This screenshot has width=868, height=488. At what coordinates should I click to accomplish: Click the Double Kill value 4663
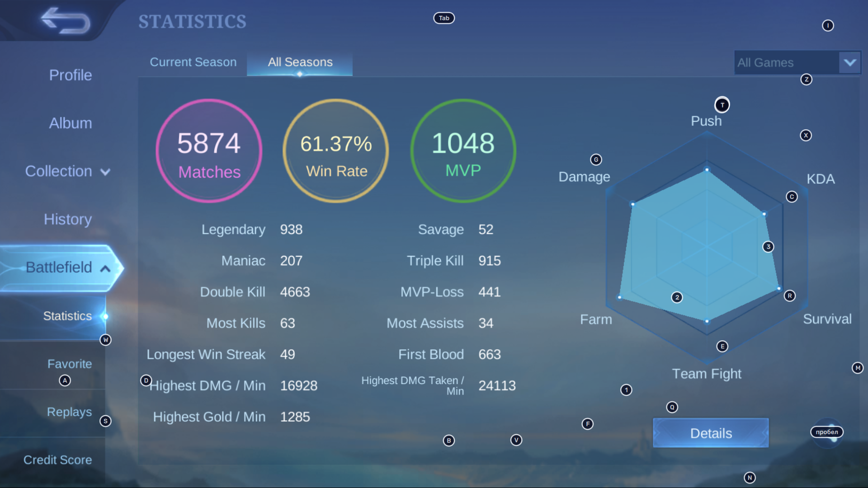(x=295, y=292)
